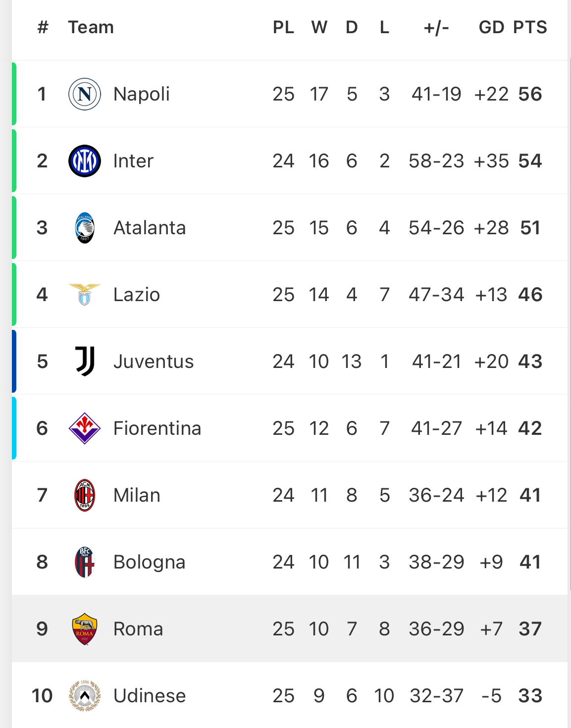Open the Napoli team name link
The height and width of the screenshot is (728, 571).
click(142, 94)
